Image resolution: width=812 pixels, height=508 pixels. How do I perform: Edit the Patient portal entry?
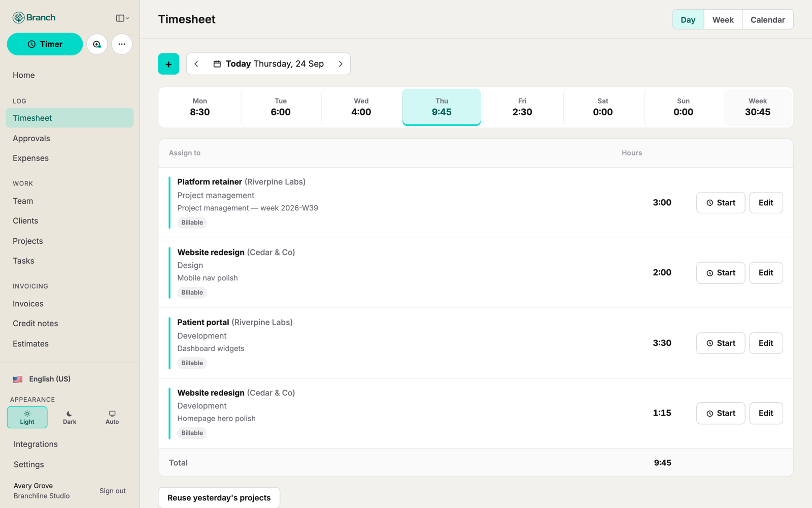(x=766, y=343)
